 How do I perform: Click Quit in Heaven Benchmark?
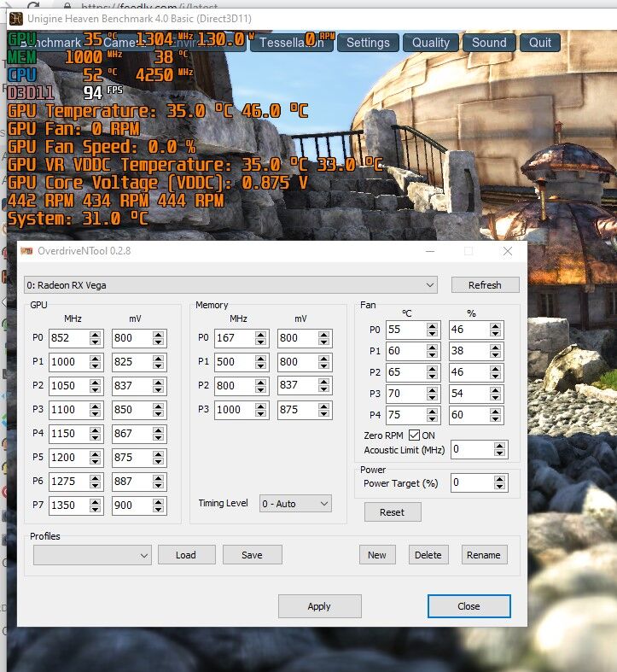(x=540, y=43)
